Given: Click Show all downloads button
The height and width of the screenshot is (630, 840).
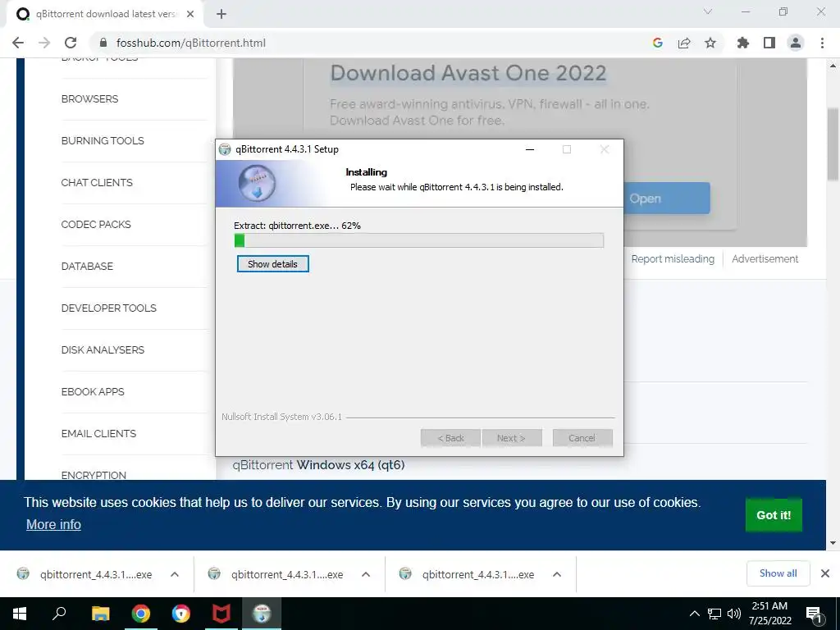Looking at the screenshot, I should 778,573.
